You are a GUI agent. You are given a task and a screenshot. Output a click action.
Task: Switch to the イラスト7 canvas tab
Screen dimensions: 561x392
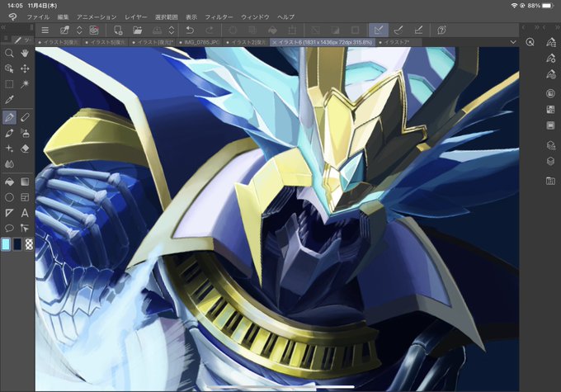click(x=398, y=42)
